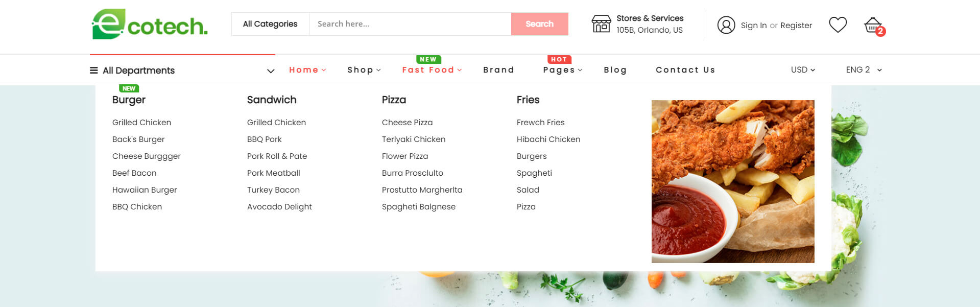Click the user account icon
This screenshot has height=307, width=980.
pyautogui.click(x=726, y=25)
